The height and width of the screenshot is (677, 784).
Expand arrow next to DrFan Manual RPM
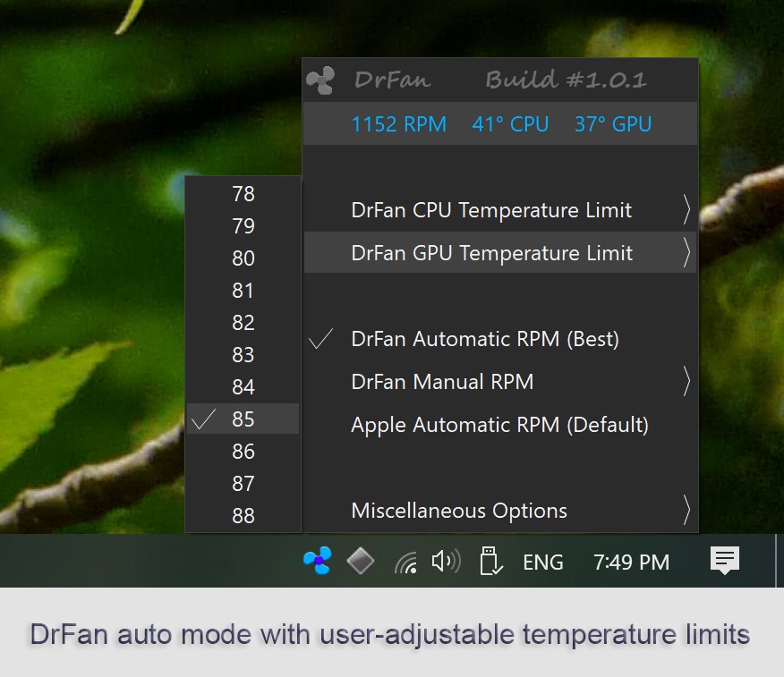[x=687, y=382]
